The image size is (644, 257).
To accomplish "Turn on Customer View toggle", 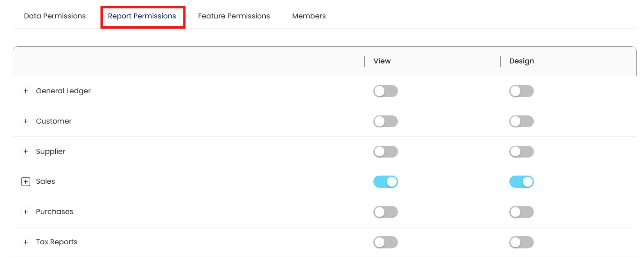I will click(385, 121).
